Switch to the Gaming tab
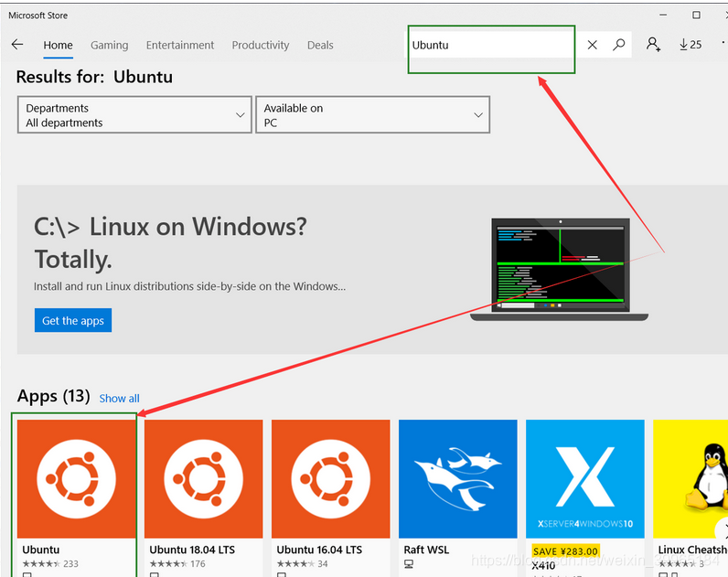 [109, 45]
